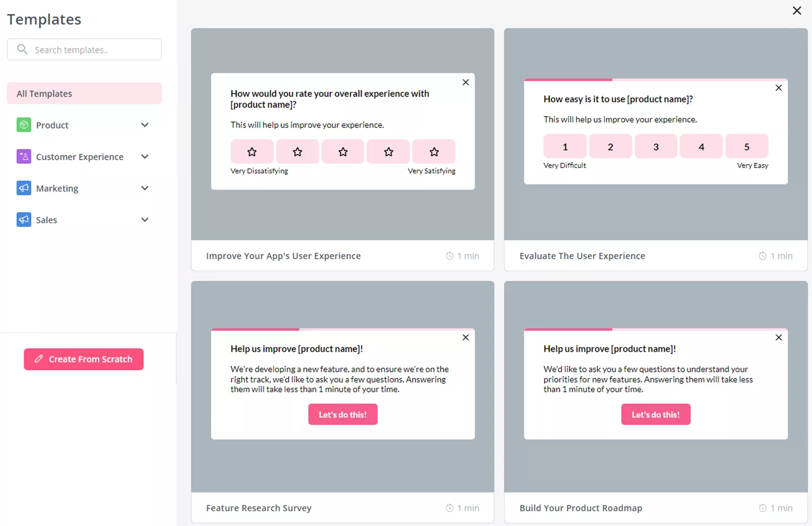Select rating 5 Very Easy
Viewport: 812px width, 526px height.
coord(747,146)
